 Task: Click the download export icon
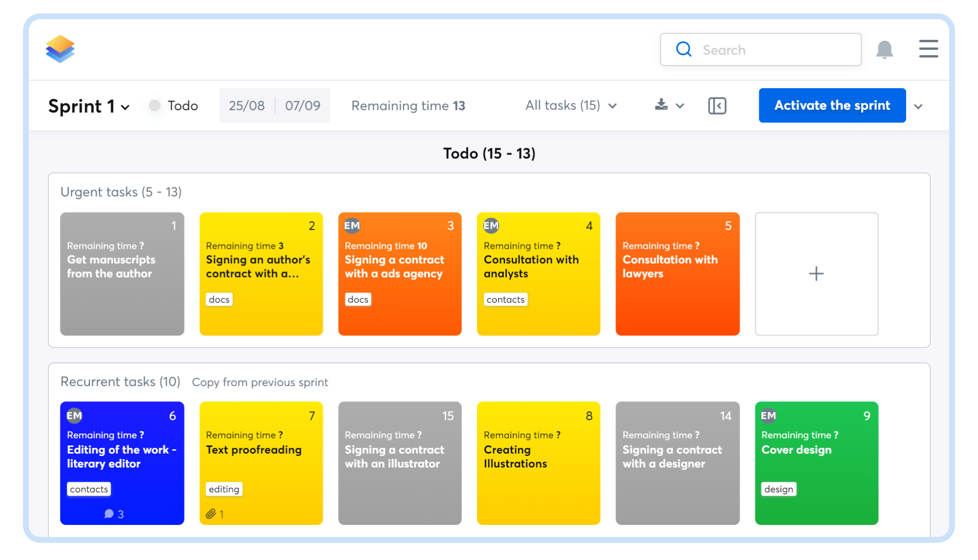click(x=662, y=105)
